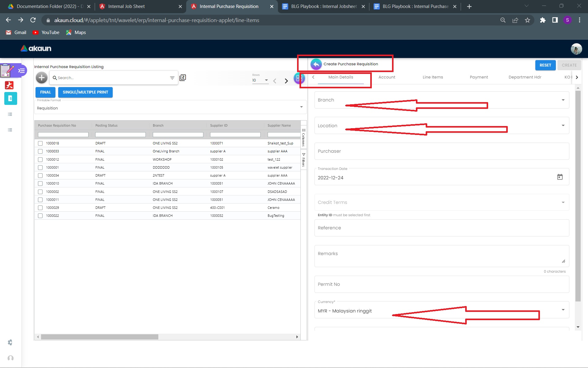Tick the checkbox for requisition 1000012

point(40,159)
